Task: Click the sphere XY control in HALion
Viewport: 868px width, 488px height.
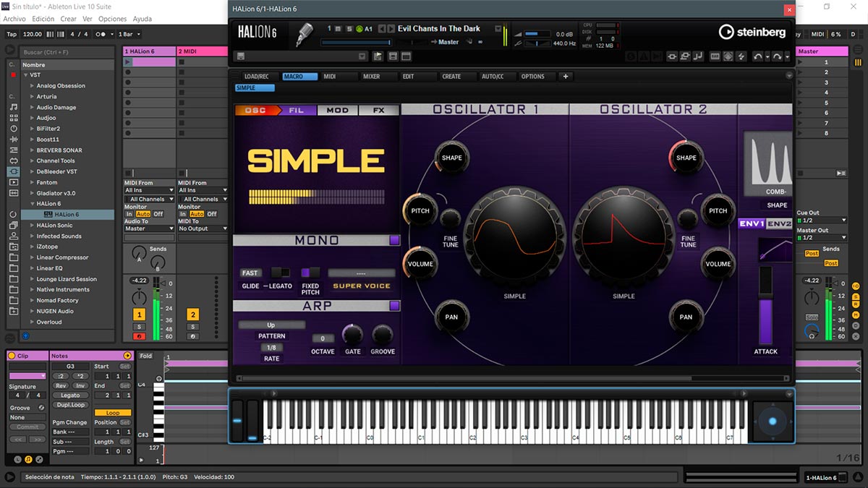Action: point(773,421)
